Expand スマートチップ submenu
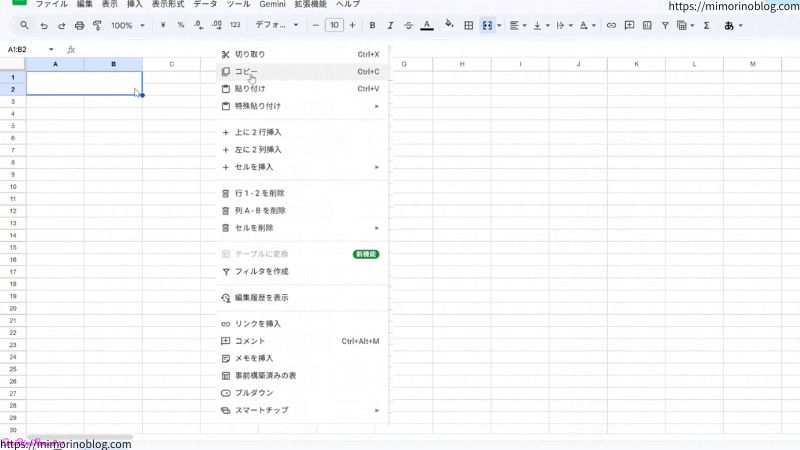This screenshot has width=800, height=450. tap(302, 410)
